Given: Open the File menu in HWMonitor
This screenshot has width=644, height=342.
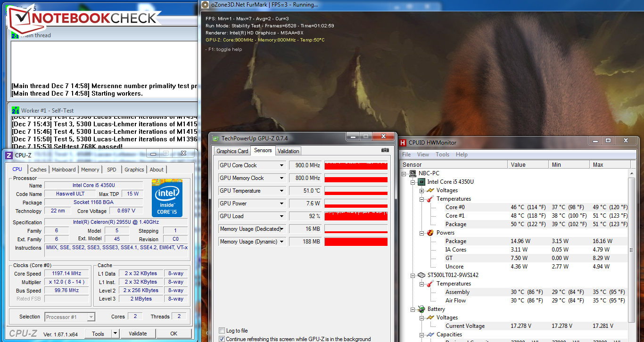Looking at the screenshot, I should (406, 155).
